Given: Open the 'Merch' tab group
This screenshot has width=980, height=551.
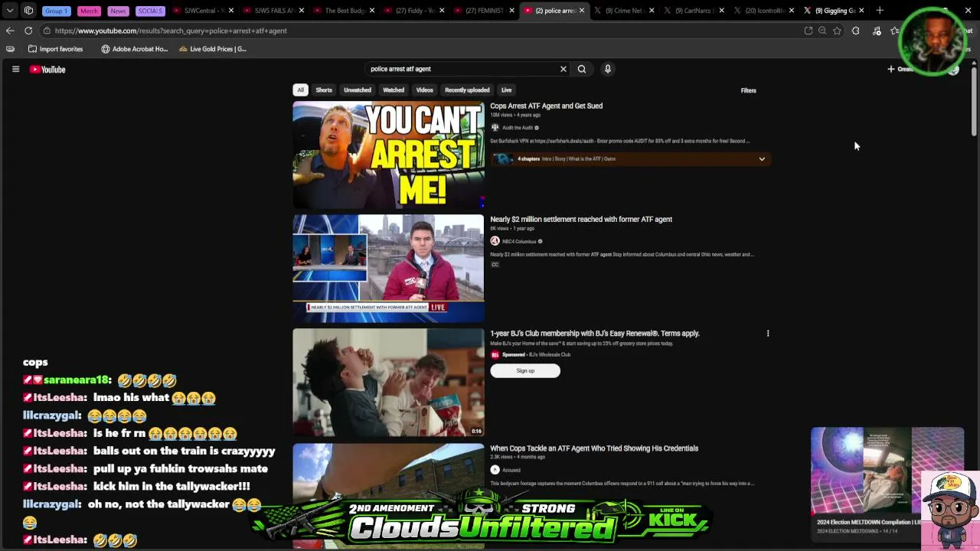Looking at the screenshot, I should [x=89, y=11].
